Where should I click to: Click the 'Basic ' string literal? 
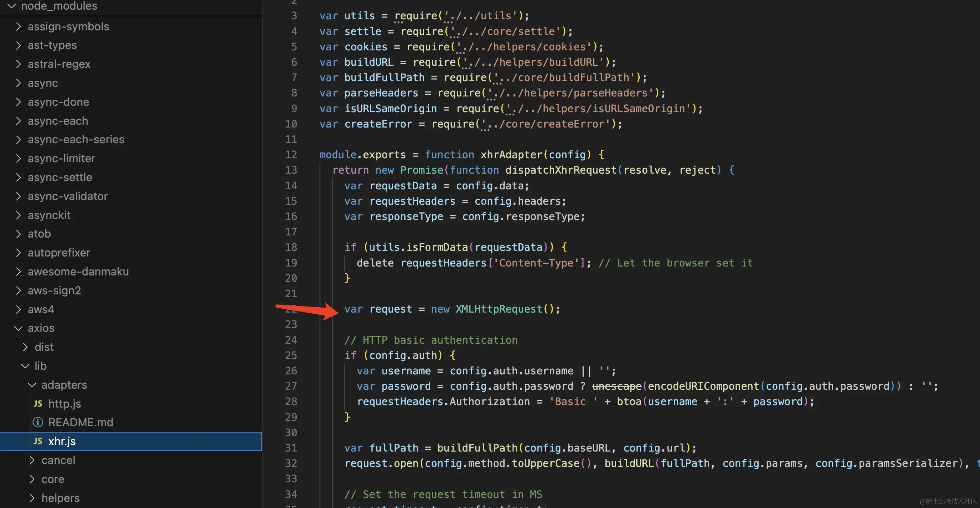click(x=574, y=402)
